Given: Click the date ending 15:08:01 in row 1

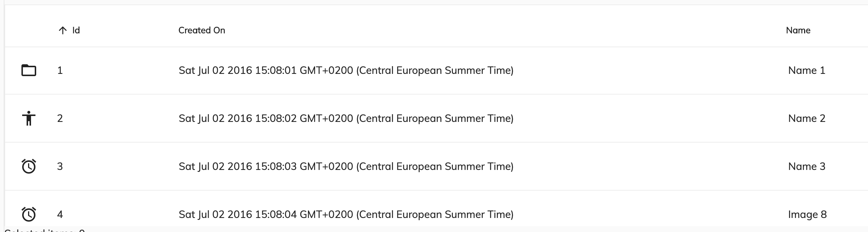Looking at the screenshot, I should point(346,70).
